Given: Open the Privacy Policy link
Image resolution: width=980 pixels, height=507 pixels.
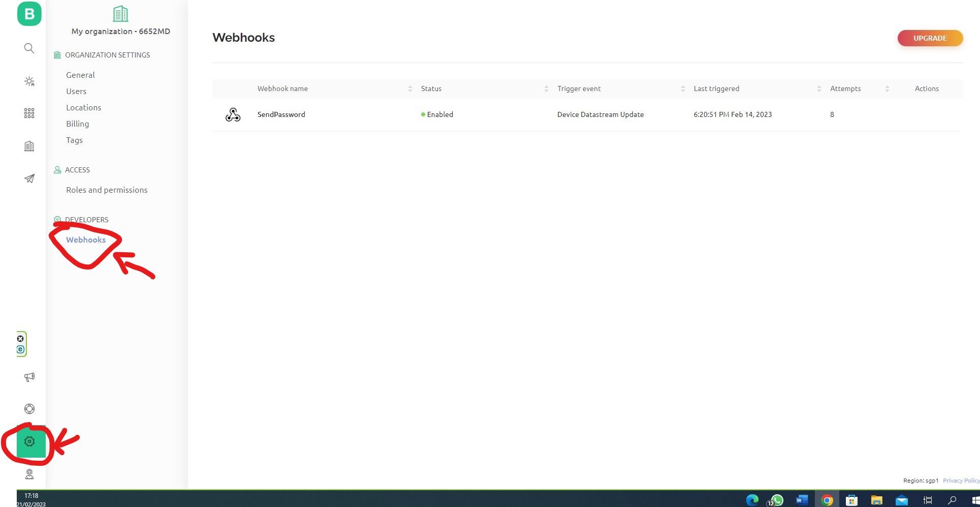Looking at the screenshot, I should pos(961,481).
